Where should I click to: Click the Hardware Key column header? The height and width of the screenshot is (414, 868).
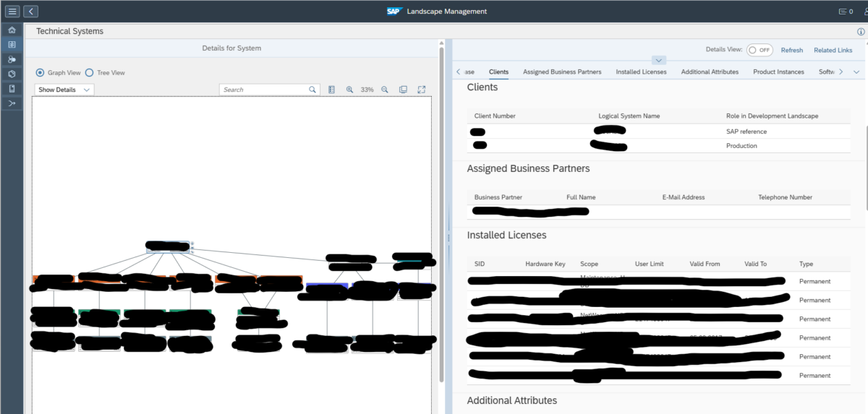pos(545,264)
